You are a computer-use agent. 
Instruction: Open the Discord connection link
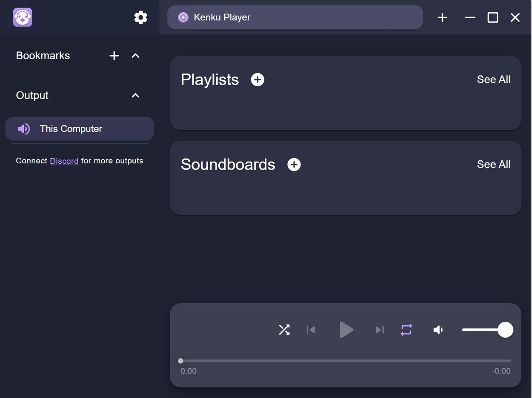(64, 161)
